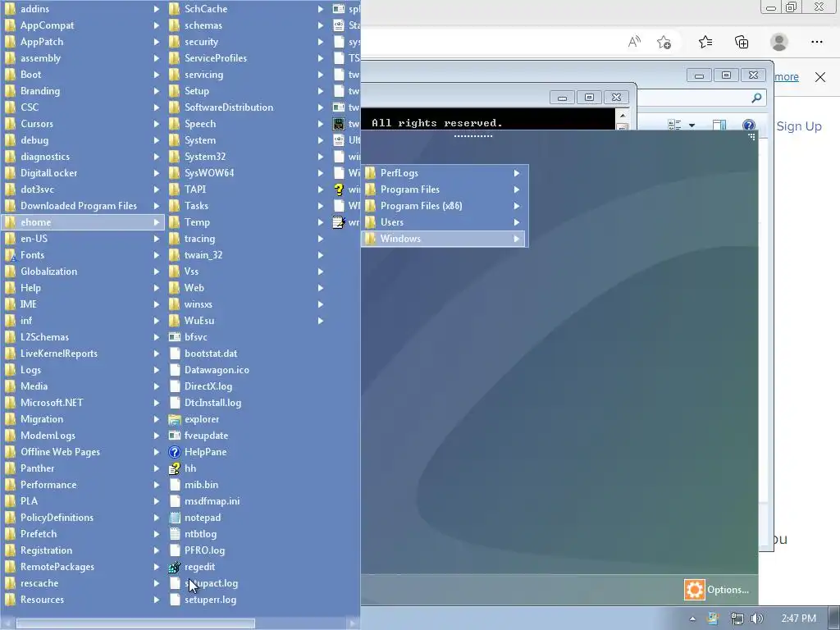This screenshot has width=840, height=630.
Task: Click the console window scroll up arrow
Action: (x=622, y=115)
